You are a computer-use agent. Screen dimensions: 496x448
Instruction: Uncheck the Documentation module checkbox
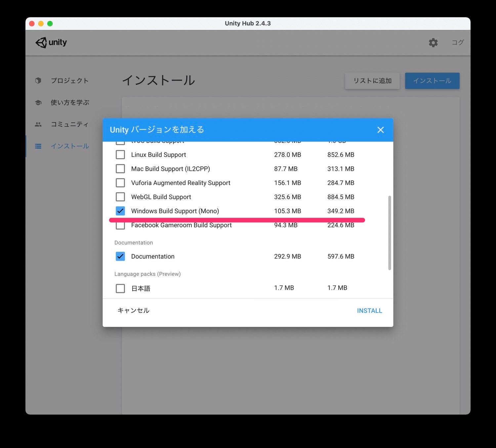click(120, 256)
